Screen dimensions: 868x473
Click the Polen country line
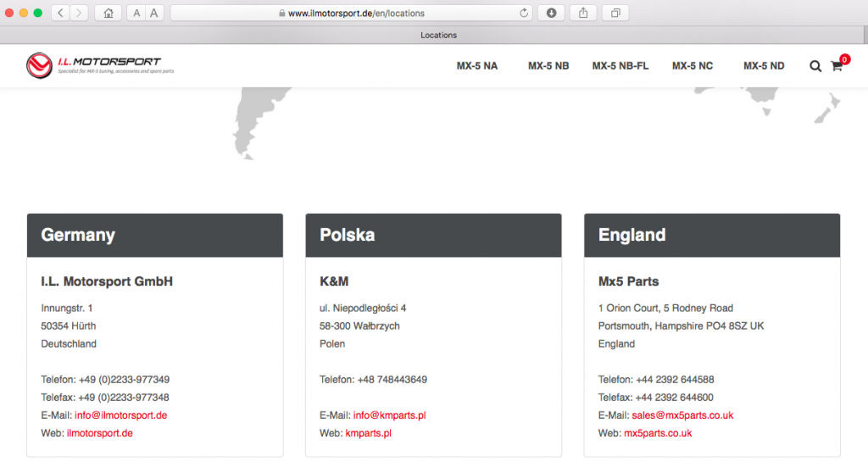click(332, 344)
